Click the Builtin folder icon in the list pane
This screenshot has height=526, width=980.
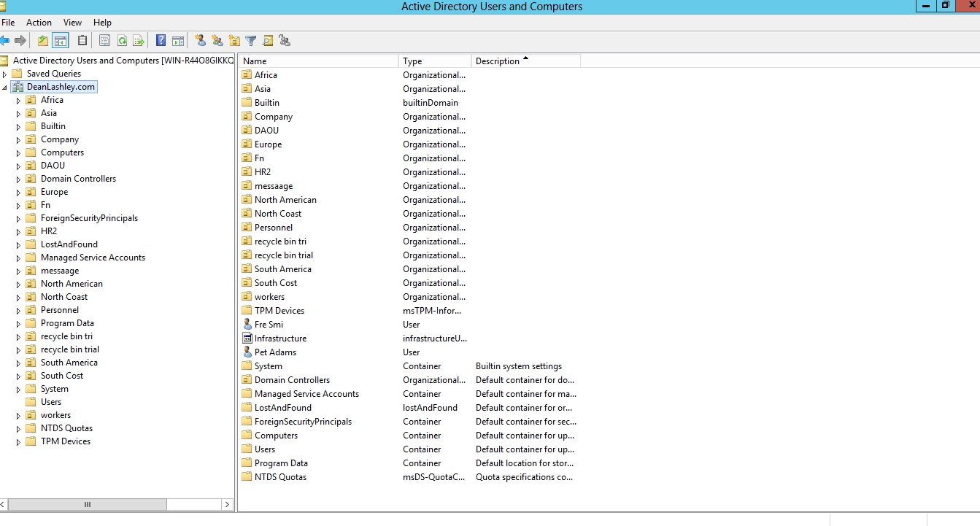pyautogui.click(x=247, y=103)
